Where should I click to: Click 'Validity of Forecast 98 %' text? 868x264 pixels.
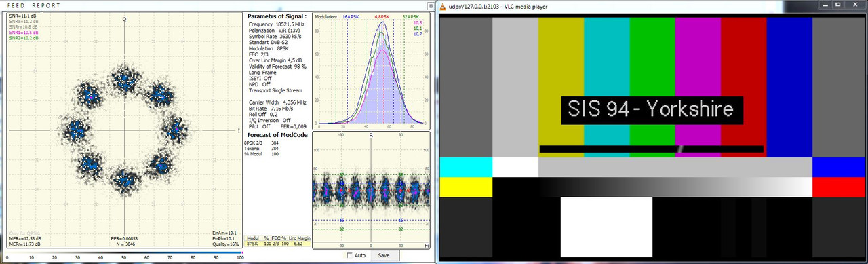pos(278,67)
